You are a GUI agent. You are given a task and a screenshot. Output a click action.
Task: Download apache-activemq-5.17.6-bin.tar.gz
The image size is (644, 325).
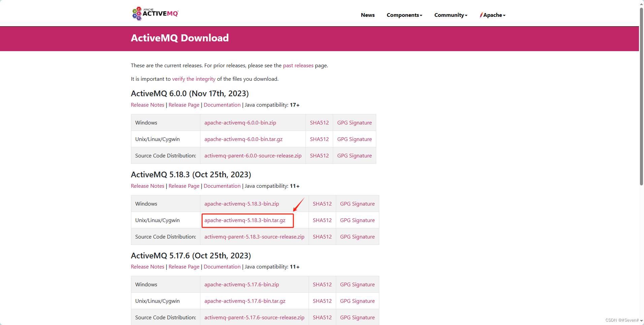(x=245, y=301)
